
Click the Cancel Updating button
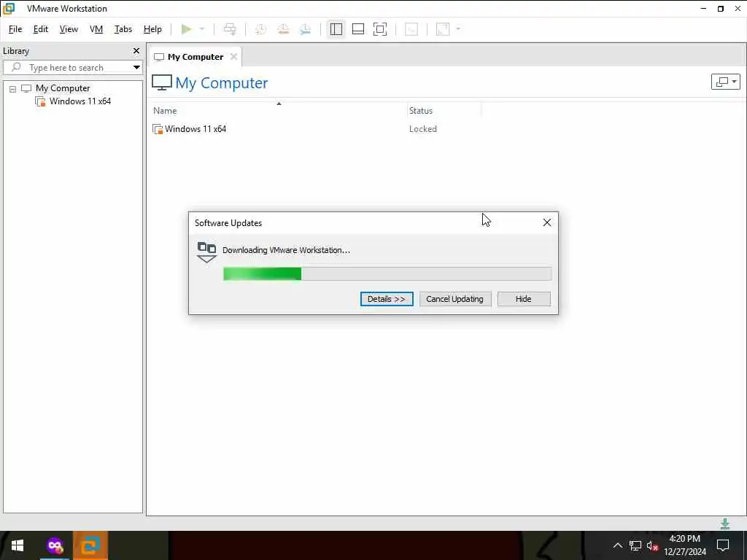[x=455, y=299]
